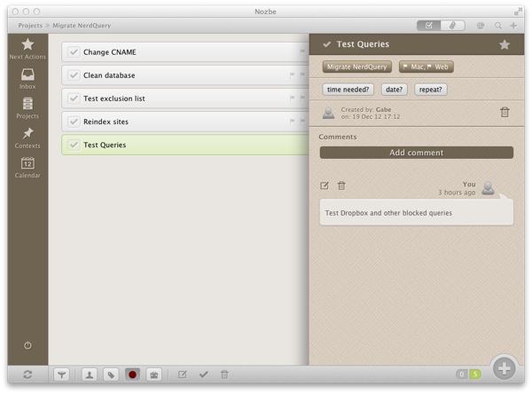This screenshot has height=394, width=532.
Task: Click the time needed? button
Action: point(348,90)
